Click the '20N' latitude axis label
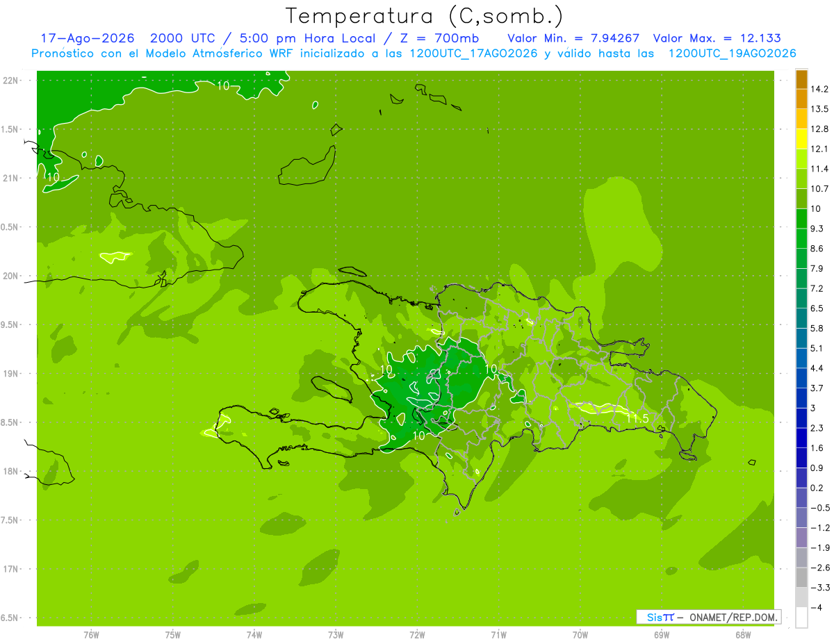The width and height of the screenshot is (834, 644). click(11, 276)
